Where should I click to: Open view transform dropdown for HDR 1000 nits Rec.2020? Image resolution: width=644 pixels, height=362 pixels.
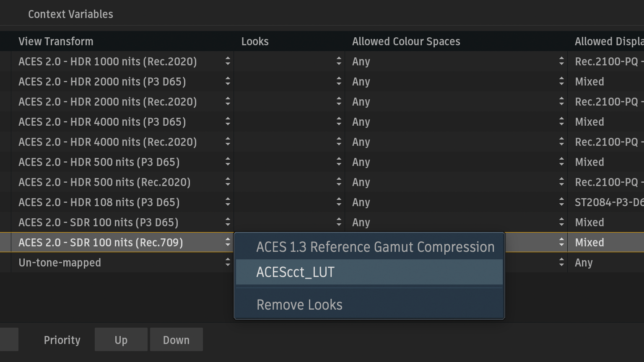pos(228,62)
